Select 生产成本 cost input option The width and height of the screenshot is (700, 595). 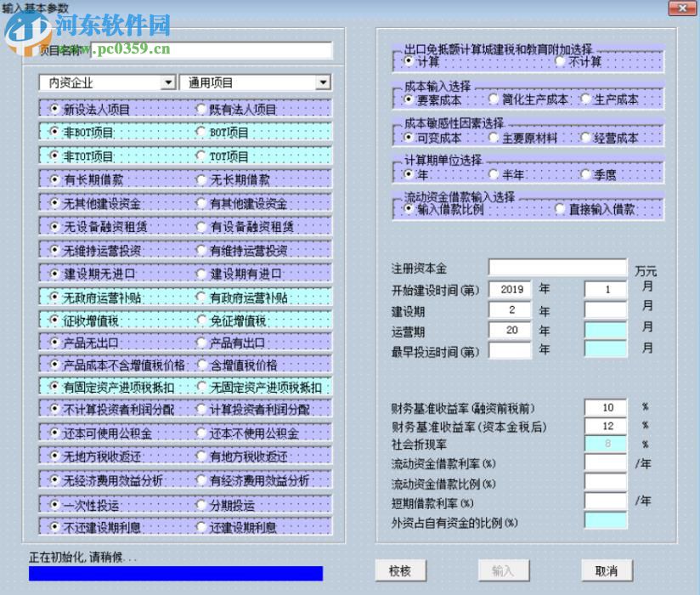(584, 99)
